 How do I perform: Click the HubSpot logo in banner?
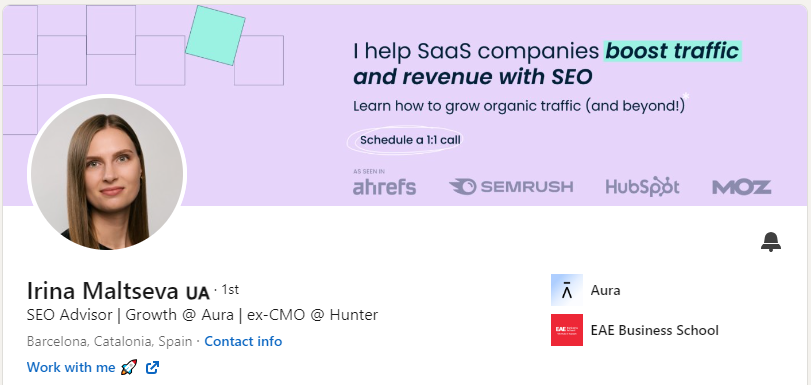pos(642,187)
